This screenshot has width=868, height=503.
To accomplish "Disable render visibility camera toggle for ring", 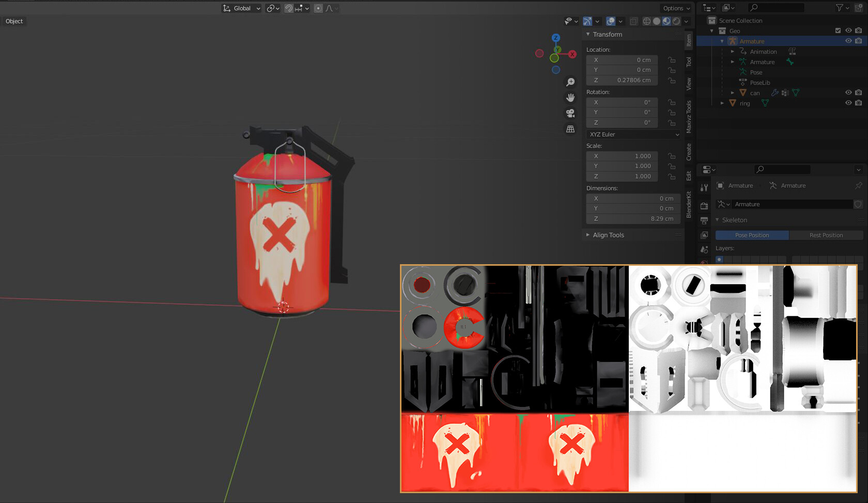I will [858, 103].
